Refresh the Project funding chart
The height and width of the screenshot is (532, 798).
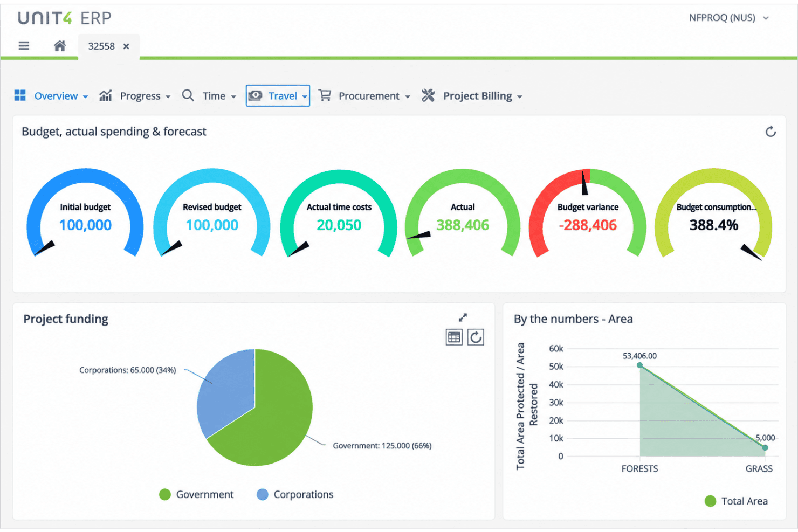point(476,337)
